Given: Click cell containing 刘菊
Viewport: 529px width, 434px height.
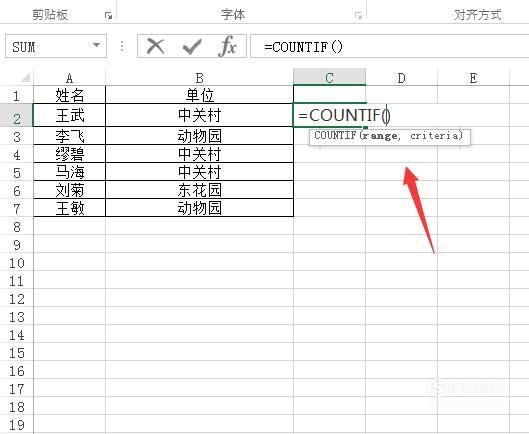Looking at the screenshot, I should (69, 190).
